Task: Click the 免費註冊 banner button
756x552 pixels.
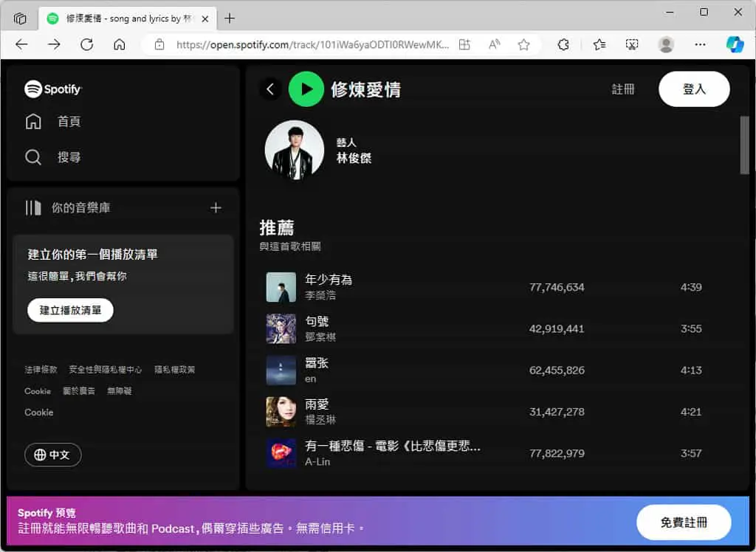Action: click(684, 522)
